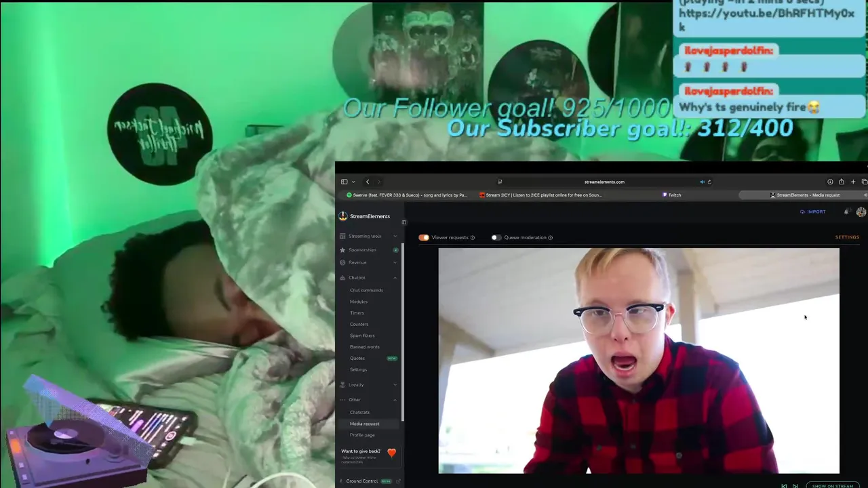Click the Sponsorships star icon

point(342,250)
